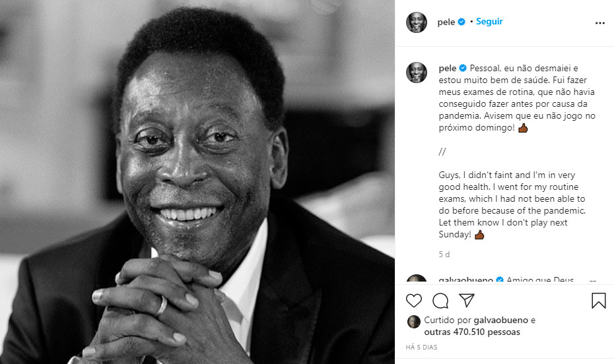Save the post with the bookmark icon
The width and height of the screenshot is (614, 364).
point(598,301)
